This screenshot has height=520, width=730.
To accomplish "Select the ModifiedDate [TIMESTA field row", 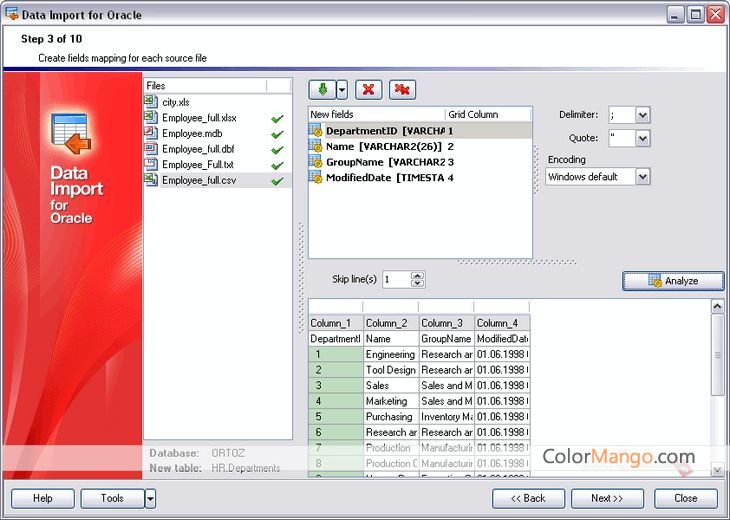I will coord(420,177).
